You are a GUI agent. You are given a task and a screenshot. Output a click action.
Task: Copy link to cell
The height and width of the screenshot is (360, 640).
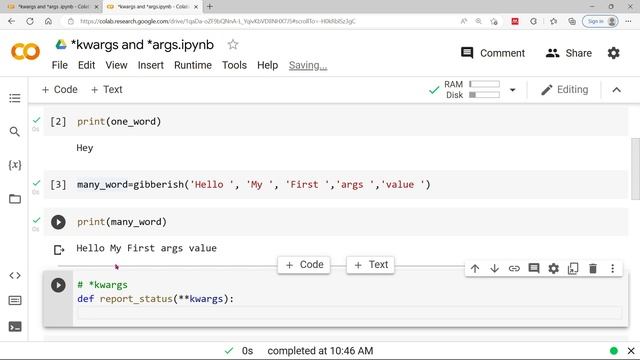click(x=514, y=269)
